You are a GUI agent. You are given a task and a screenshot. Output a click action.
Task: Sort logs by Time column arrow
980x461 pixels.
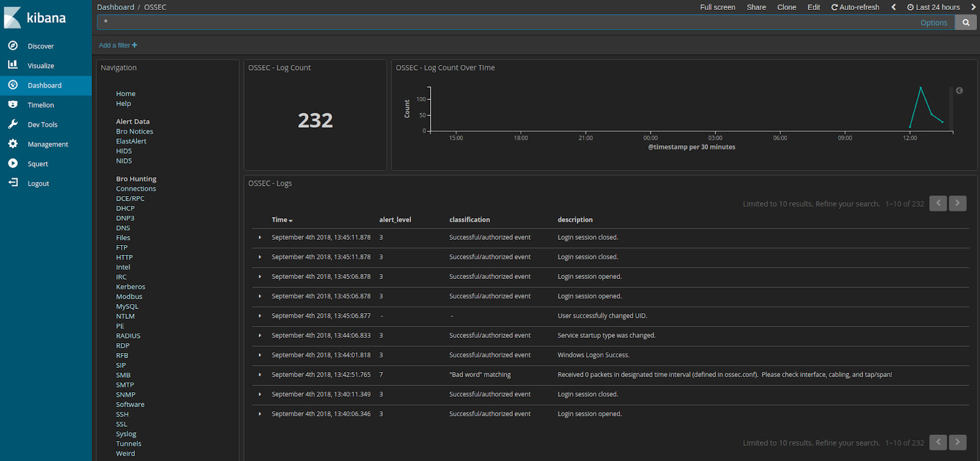(x=291, y=221)
